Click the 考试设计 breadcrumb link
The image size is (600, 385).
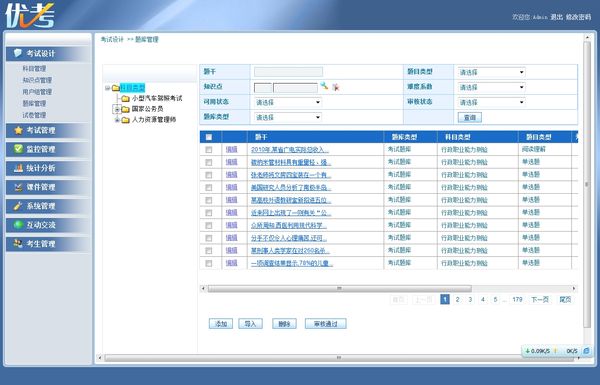click(x=112, y=39)
